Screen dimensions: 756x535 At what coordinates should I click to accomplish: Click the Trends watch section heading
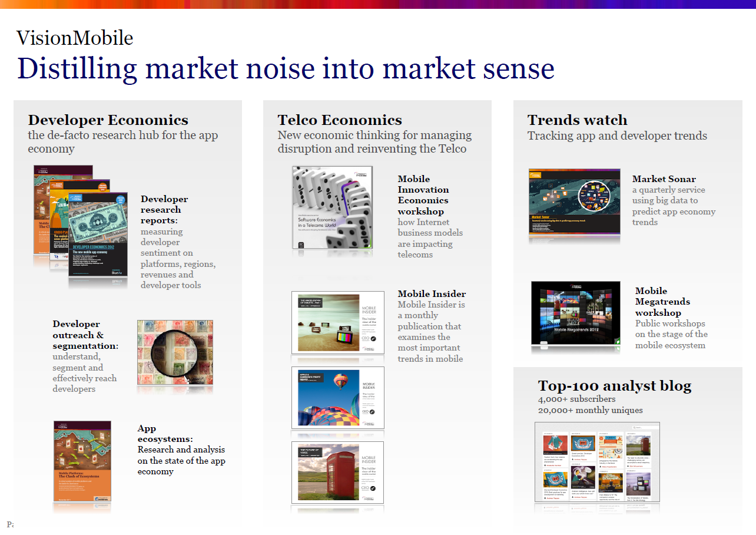[577, 120]
